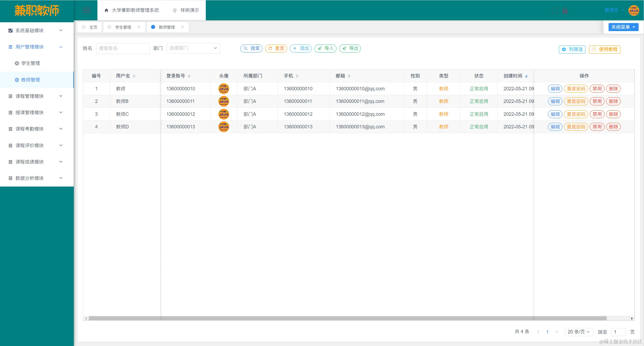Viewport: 644px width, 346px height.
Task: Open the 关闭菜单 dropdown button
Action: pyautogui.click(x=623, y=27)
